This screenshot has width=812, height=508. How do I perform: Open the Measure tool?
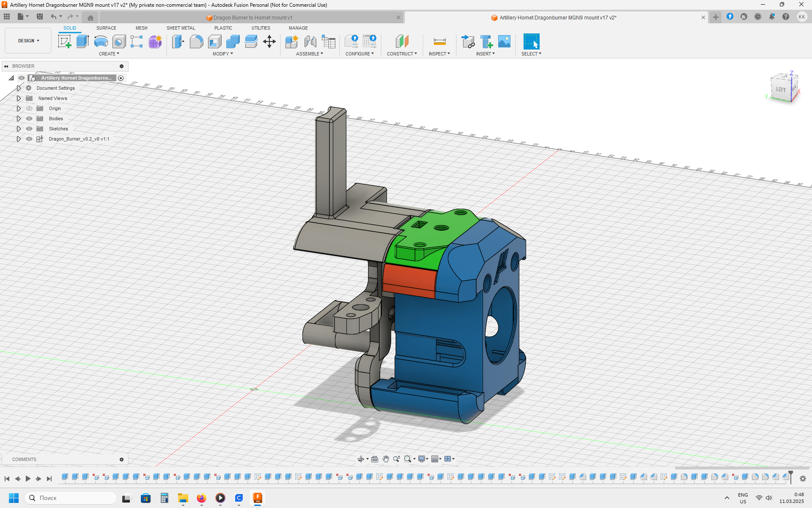click(x=439, y=41)
